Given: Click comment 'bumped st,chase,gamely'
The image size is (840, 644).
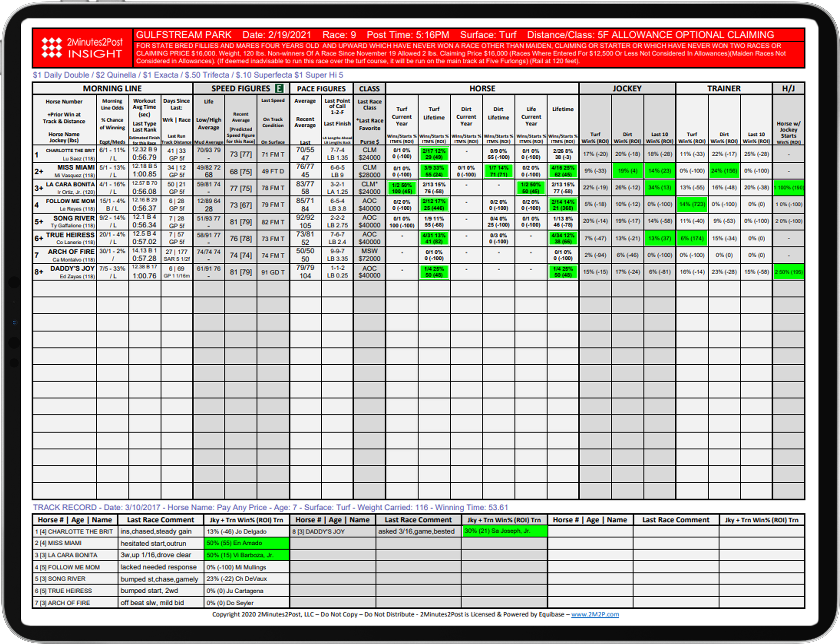Looking at the screenshot, I should pos(159,579).
